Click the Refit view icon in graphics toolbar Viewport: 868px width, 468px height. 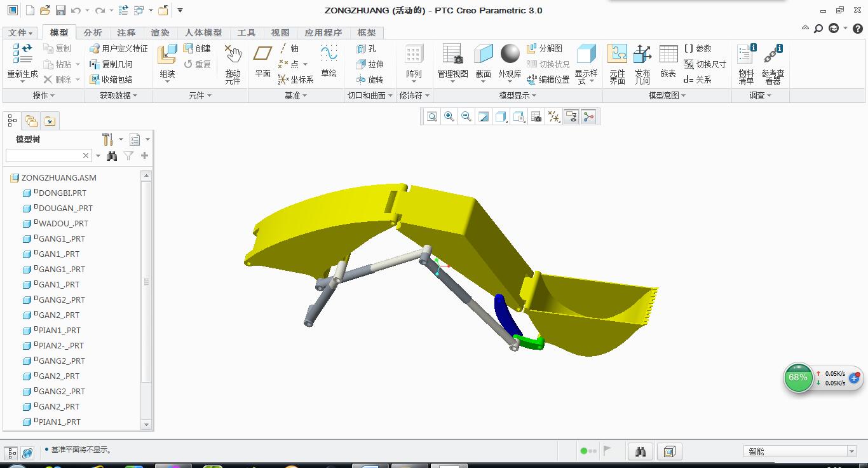click(432, 116)
